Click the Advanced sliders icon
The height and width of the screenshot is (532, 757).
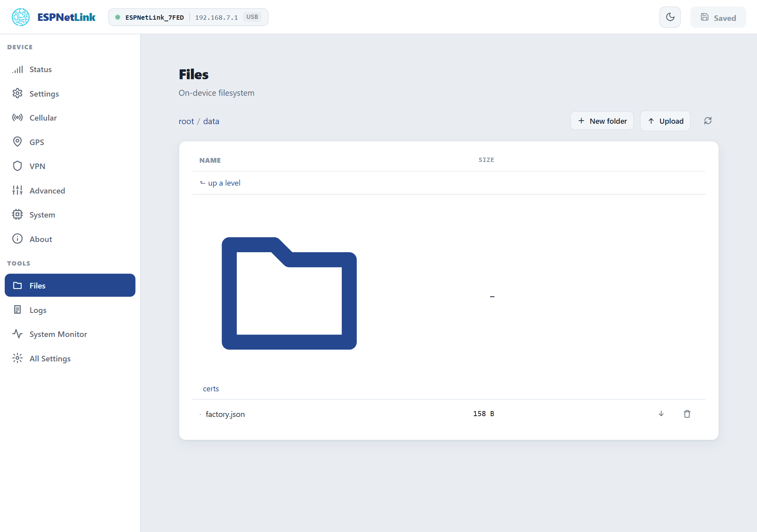[17, 190]
